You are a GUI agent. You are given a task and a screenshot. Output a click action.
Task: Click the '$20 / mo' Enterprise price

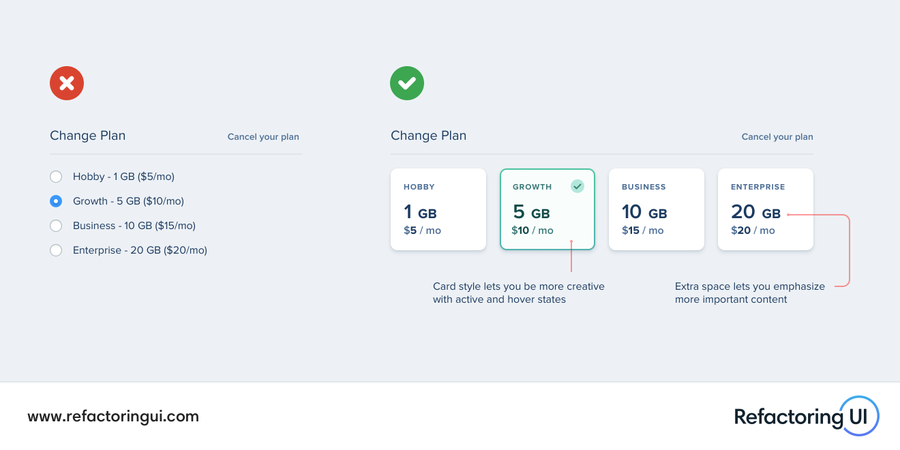point(752,231)
